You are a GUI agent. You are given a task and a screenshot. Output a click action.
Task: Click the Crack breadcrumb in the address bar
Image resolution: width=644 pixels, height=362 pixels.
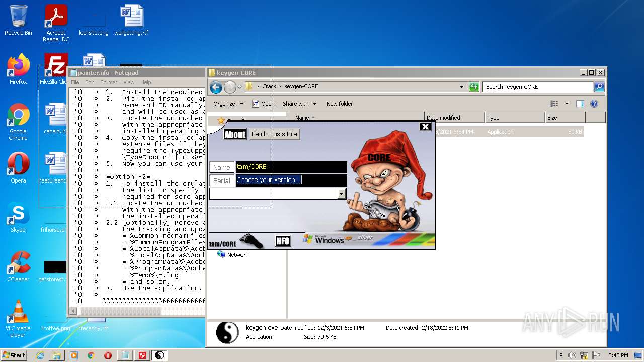click(x=269, y=86)
